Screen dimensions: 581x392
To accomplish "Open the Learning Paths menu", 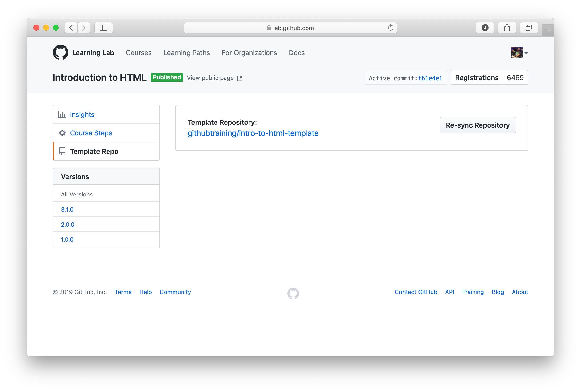I will [186, 53].
